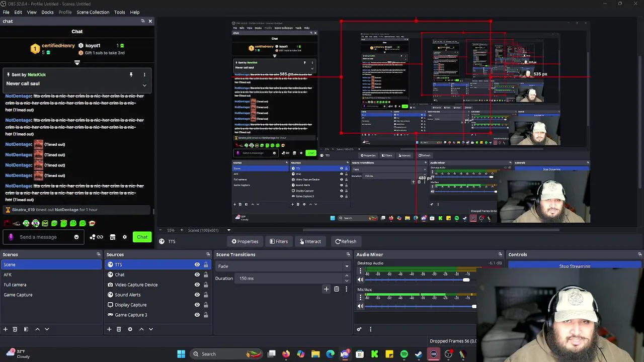Open the emoji picker in the chat box
This screenshot has width=644, height=362.
click(76, 237)
